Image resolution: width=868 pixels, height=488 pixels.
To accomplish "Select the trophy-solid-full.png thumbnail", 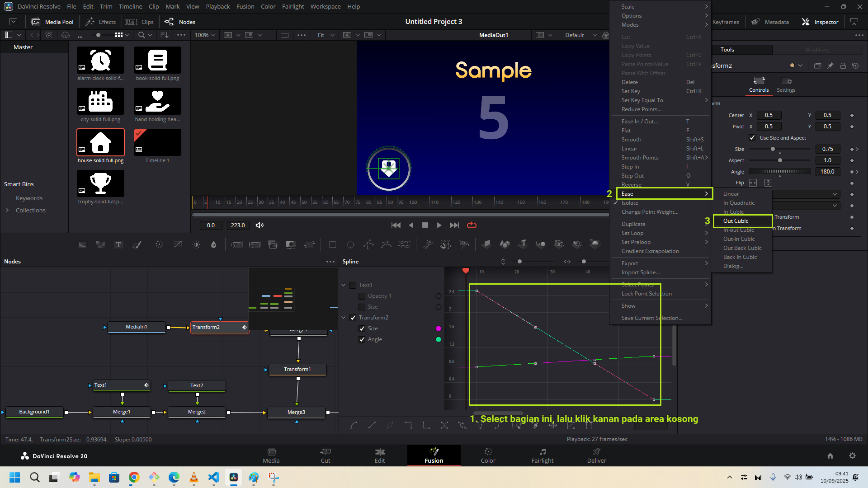I will pyautogui.click(x=100, y=183).
